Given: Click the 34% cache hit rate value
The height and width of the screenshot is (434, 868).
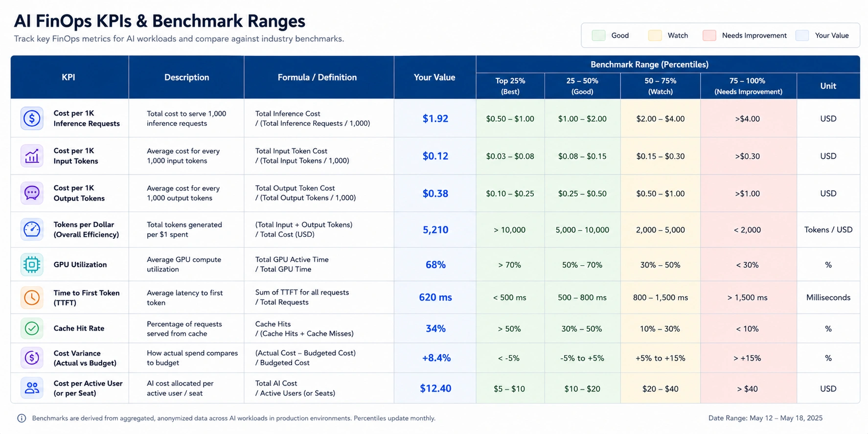Looking at the screenshot, I should (435, 328).
